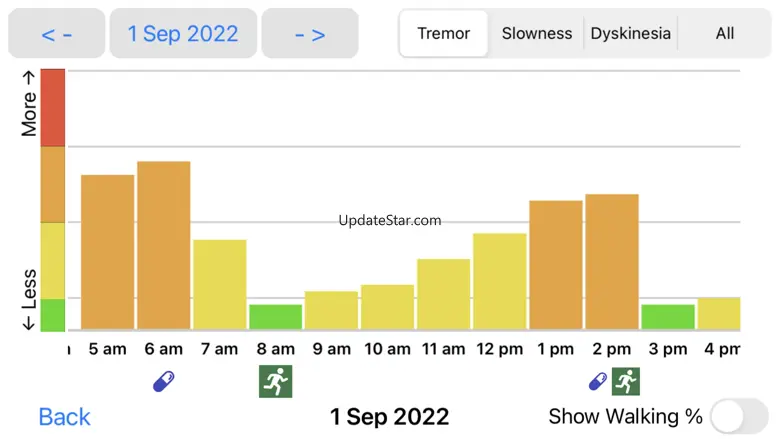Switch to the Slowness tab
This screenshot has width=780, height=439.
pos(537,34)
